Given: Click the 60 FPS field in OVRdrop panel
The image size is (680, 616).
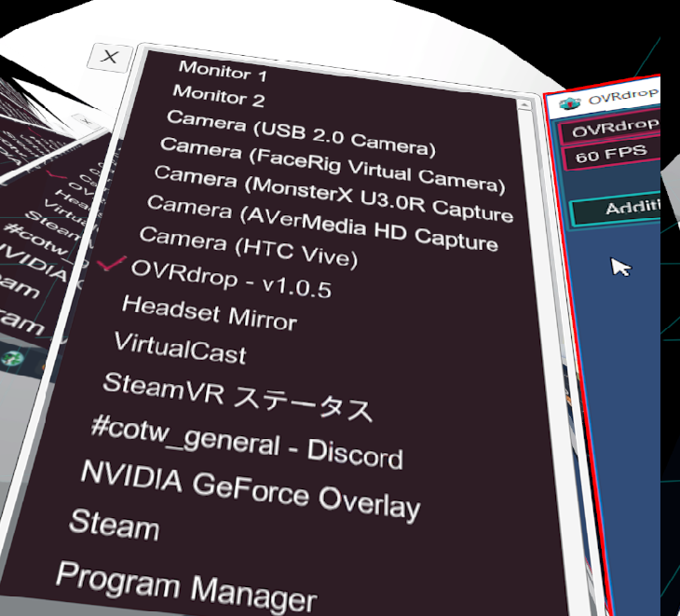Looking at the screenshot, I should (x=611, y=155).
